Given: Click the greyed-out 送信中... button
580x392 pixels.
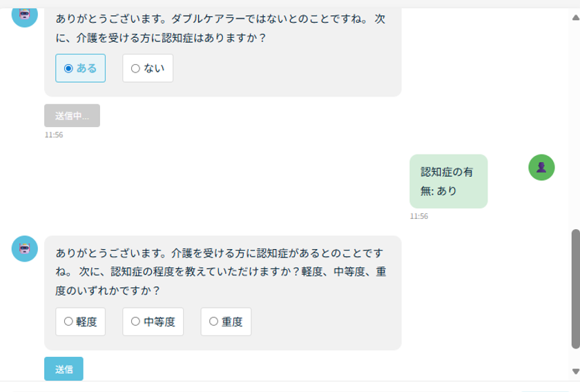Looking at the screenshot, I should (x=72, y=116).
